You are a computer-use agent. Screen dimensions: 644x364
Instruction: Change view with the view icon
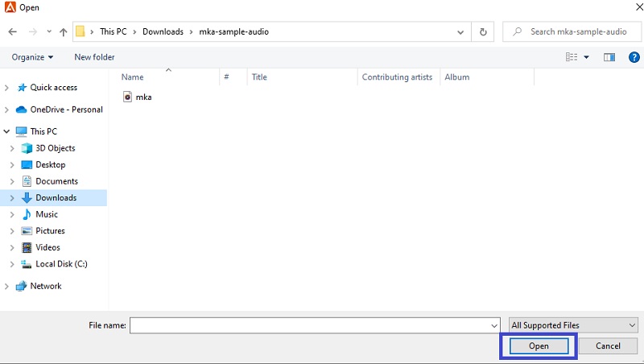(572, 57)
